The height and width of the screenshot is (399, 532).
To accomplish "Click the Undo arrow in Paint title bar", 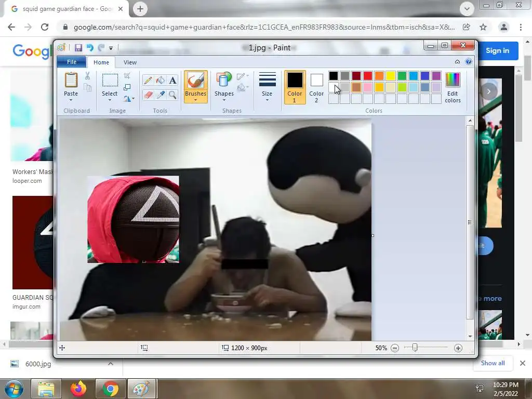I will [90, 48].
